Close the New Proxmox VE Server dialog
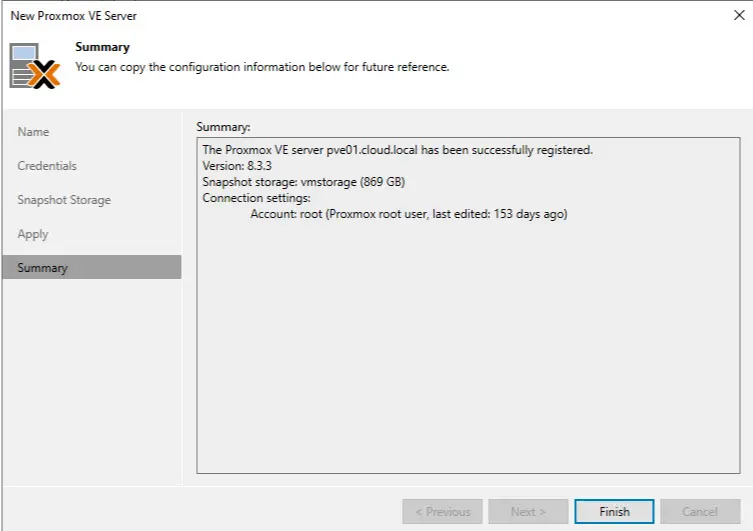Image resolution: width=753 pixels, height=531 pixels. pyautogui.click(x=739, y=15)
